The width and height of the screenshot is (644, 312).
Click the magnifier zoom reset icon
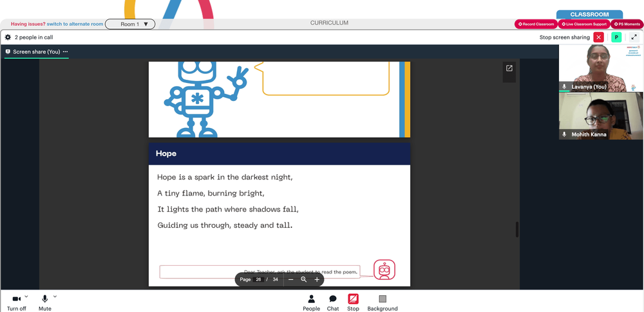[304, 280]
